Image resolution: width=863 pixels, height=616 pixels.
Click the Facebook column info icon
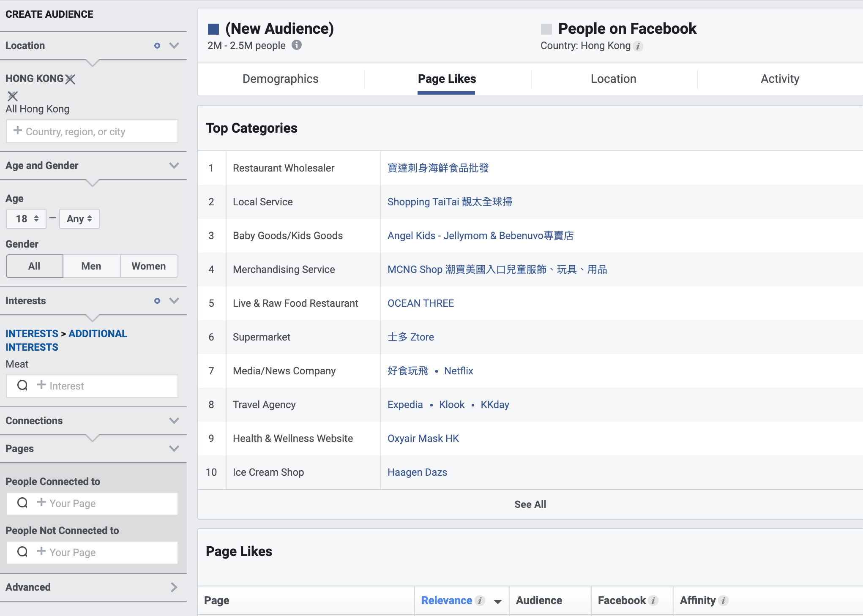(653, 600)
